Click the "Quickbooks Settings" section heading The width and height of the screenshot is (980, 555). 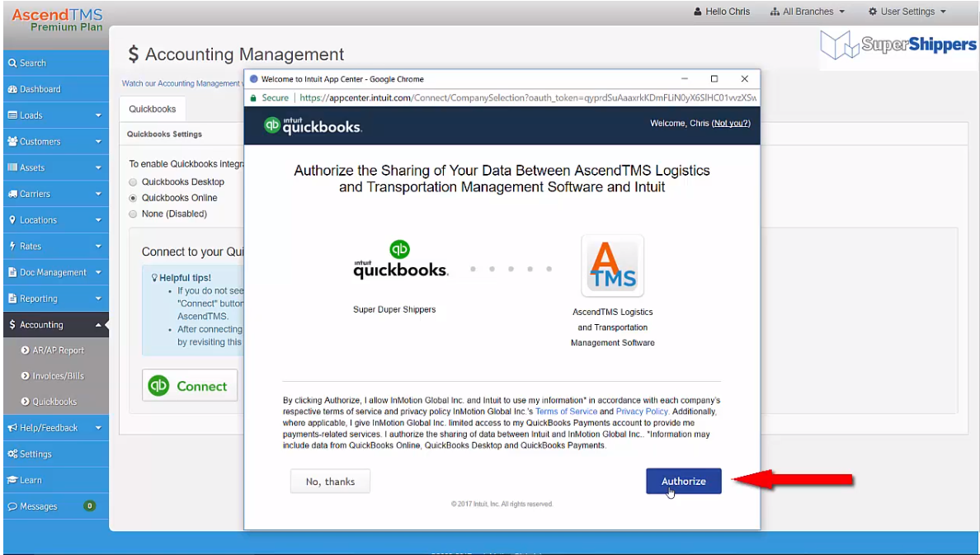(164, 134)
